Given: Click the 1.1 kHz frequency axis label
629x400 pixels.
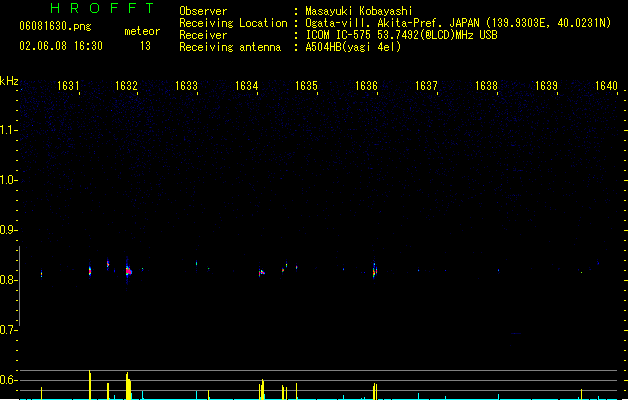Looking at the screenshot, I should (8, 130).
